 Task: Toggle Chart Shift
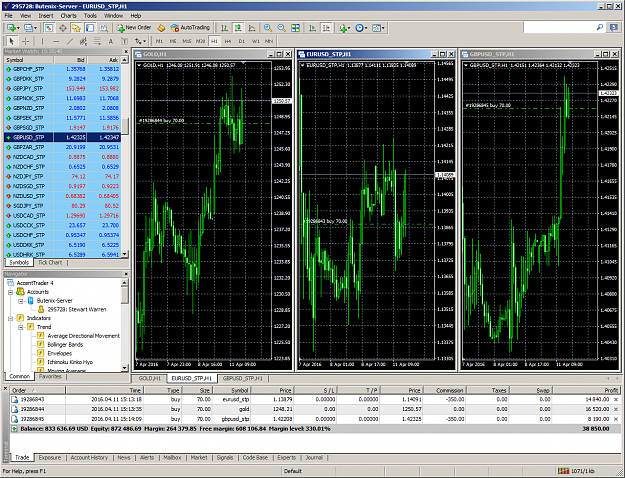tap(326, 28)
